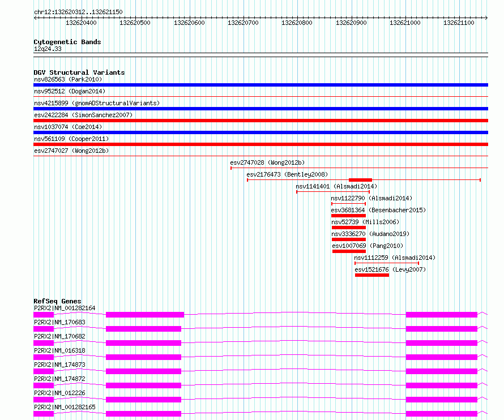Open variant esv2747027 (Wong2012b)
This screenshot has width=504, height=420.
tap(71, 151)
